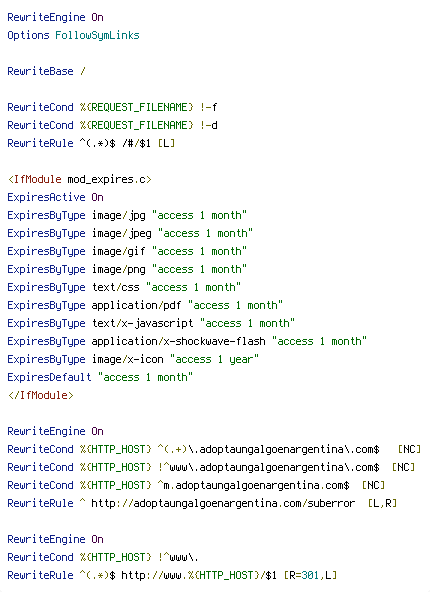Click the application/pdf expiry line
The height and width of the screenshot is (592, 430).
pyautogui.click(x=145, y=305)
